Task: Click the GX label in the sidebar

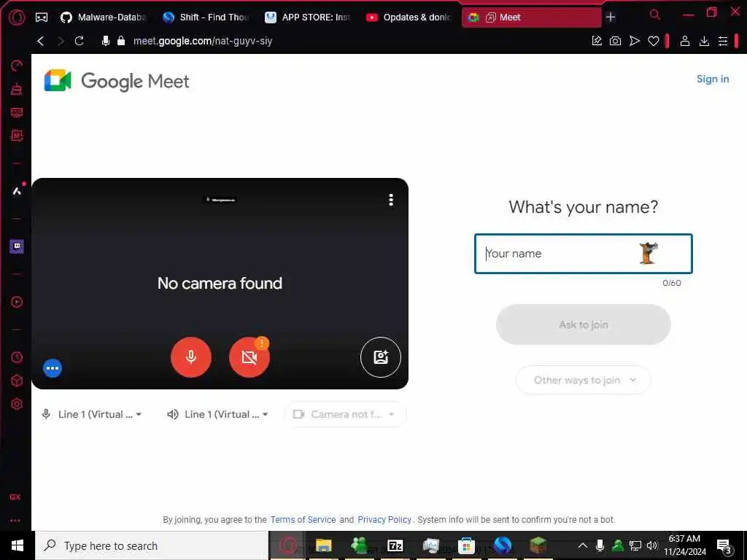Action: (15, 497)
